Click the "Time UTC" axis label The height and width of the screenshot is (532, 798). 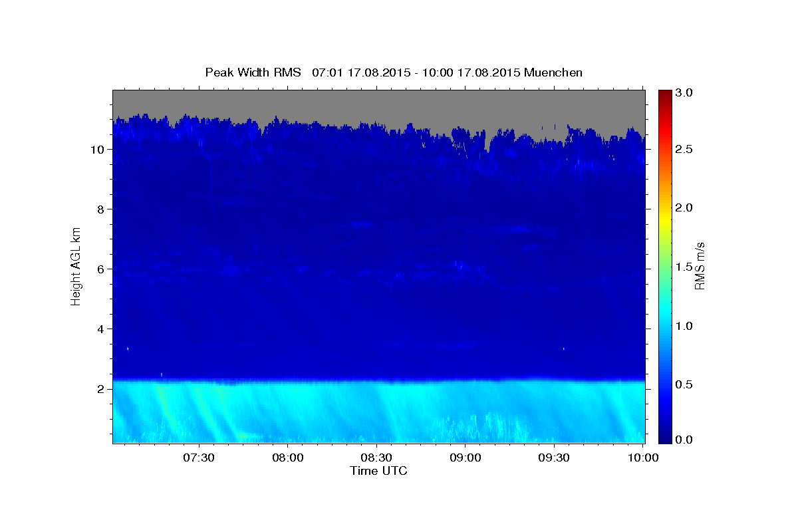point(378,471)
